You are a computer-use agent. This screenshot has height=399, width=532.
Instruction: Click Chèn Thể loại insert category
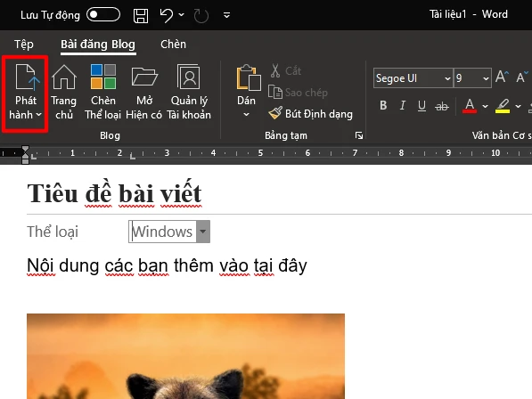click(103, 93)
